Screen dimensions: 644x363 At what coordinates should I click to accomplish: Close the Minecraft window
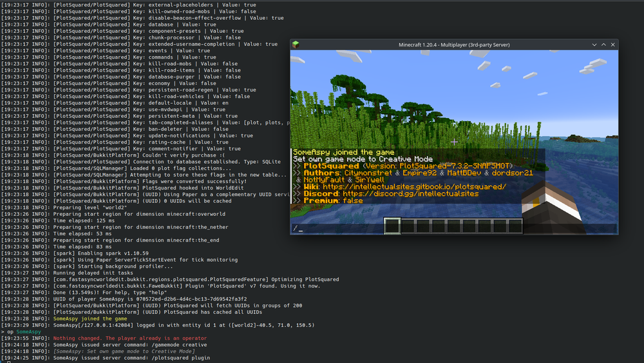pyautogui.click(x=612, y=44)
